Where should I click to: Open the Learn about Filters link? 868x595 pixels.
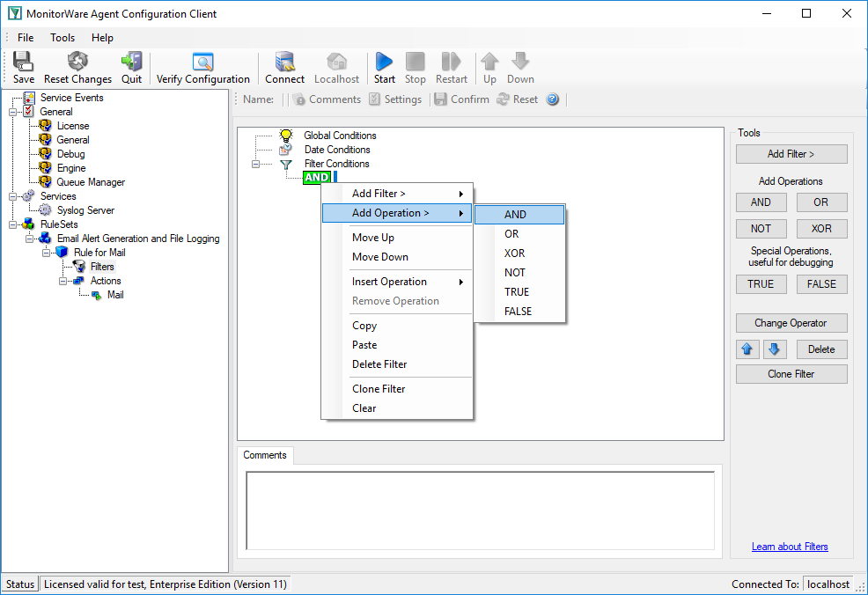pos(790,547)
